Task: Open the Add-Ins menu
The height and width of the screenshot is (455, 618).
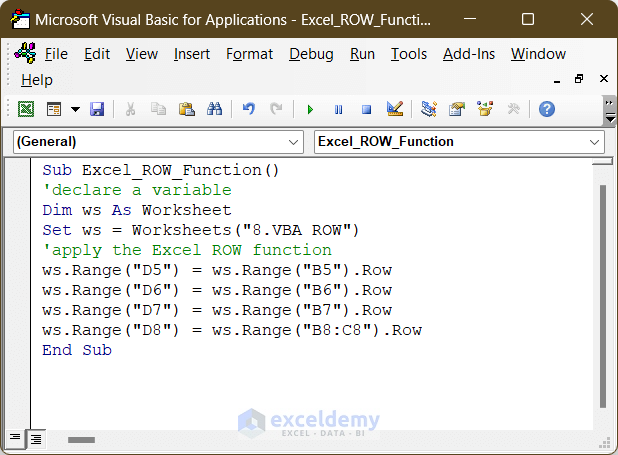Action: (x=469, y=54)
